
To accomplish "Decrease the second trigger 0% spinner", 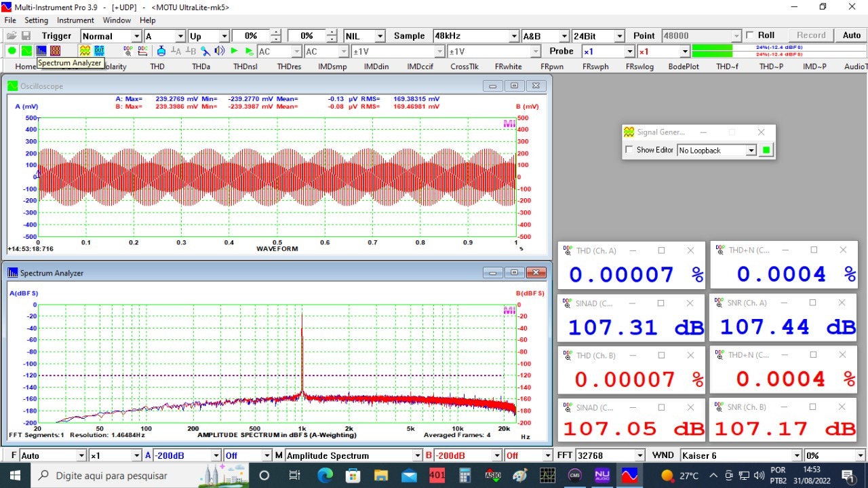I will (x=331, y=39).
